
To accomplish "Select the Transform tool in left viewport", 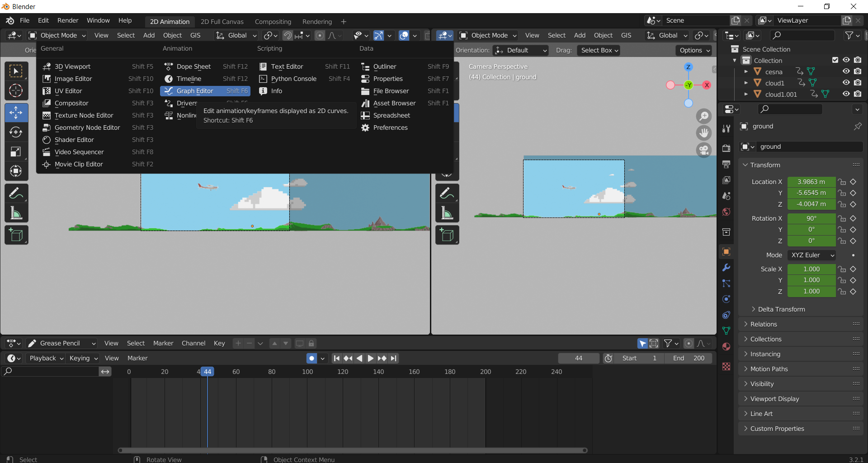I will tap(16, 171).
